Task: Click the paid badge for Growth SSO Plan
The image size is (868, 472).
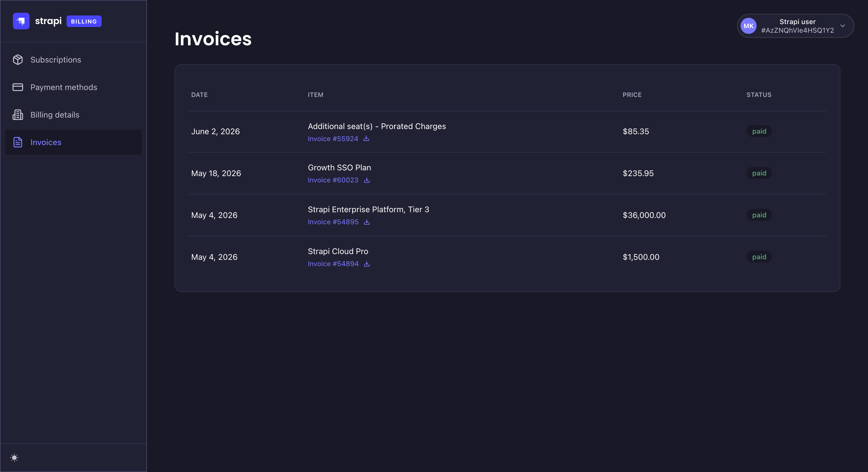Action: tap(759, 173)
